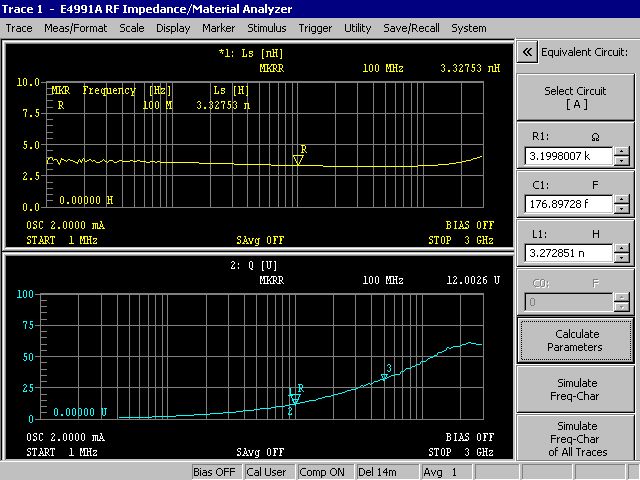Open the Save/Recall menu
The height and width of the screenshot is (480, 640).
click(x=410, y=28)
